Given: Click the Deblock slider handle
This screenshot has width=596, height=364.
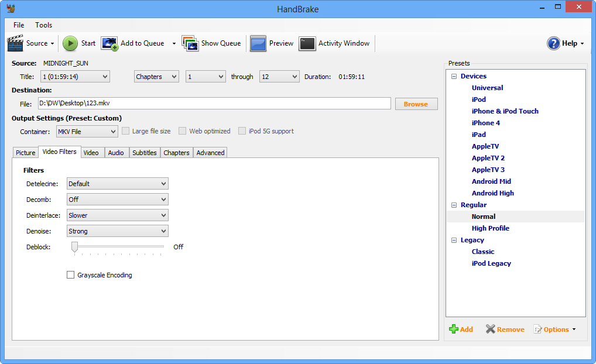Looking at the screenshot, I should tap(74, 247).
